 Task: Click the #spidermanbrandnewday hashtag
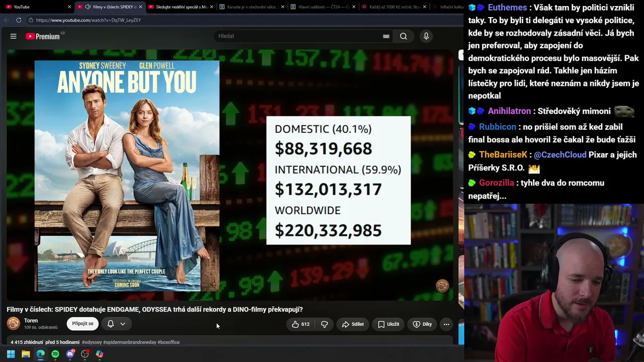click(129, 342)
